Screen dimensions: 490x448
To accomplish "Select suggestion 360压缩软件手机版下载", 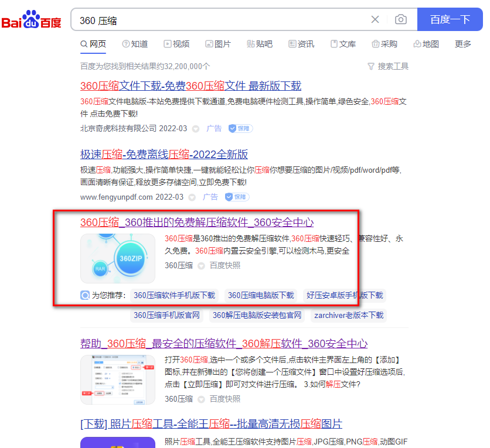I will point(175,295).
